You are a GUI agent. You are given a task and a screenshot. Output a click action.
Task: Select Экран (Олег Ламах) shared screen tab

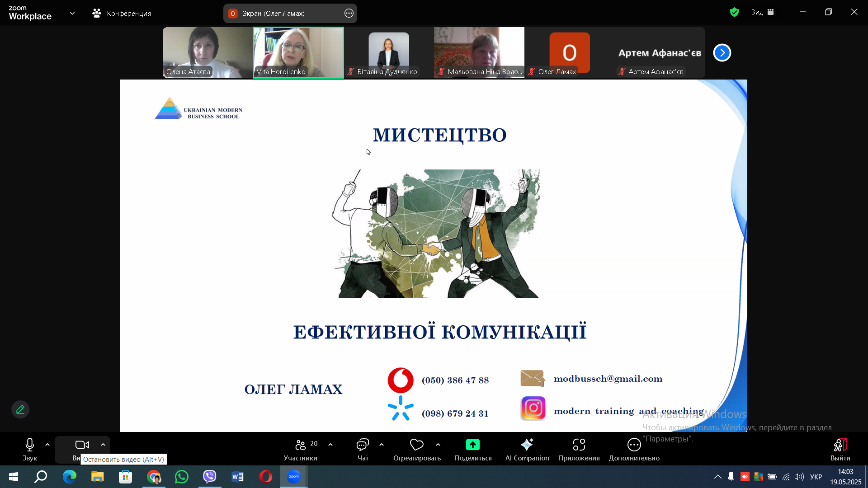[x=290, y=14]
